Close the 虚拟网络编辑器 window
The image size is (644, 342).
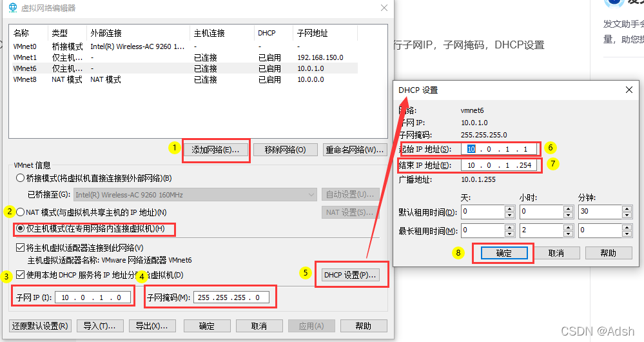[x=384, y=8]
